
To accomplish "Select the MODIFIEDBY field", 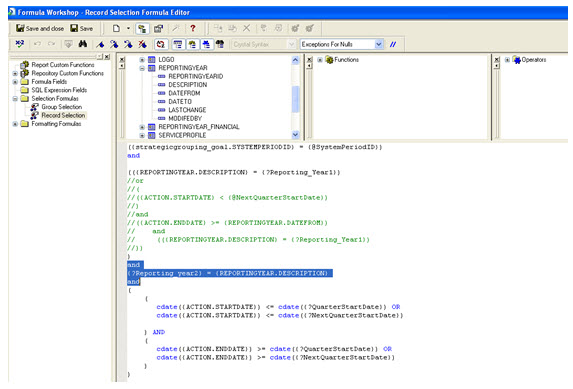I will pos(185,118).
